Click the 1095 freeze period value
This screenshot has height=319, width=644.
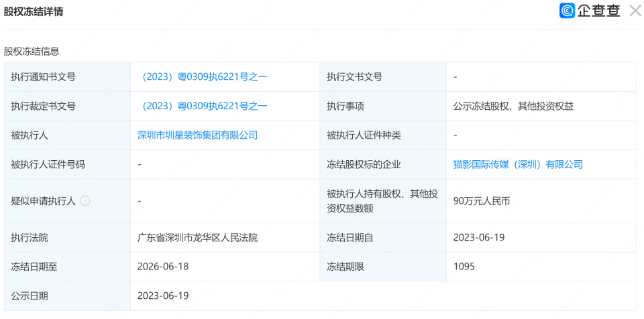click(464, 267)
